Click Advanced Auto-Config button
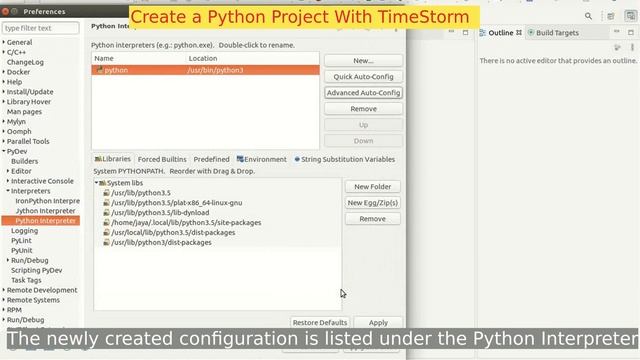The width and height of the screenshot is (640, 360). coord(363,93)
